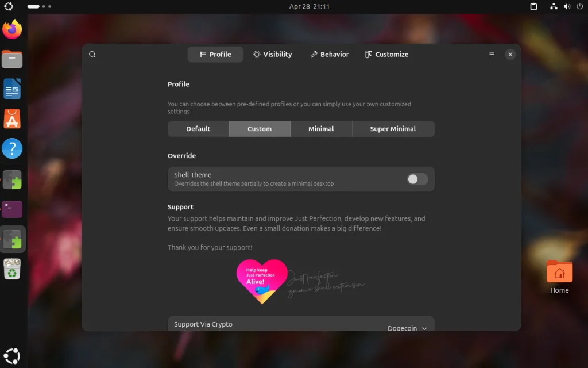Open the clock and calendar at Apr 28 21:11

[309, 6]
